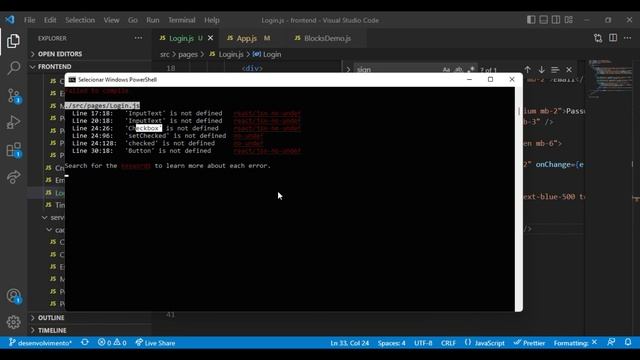The width and height of the screenshot is (640, 360).
Task: Open the notifications bell icon
Action: [628, 342]
